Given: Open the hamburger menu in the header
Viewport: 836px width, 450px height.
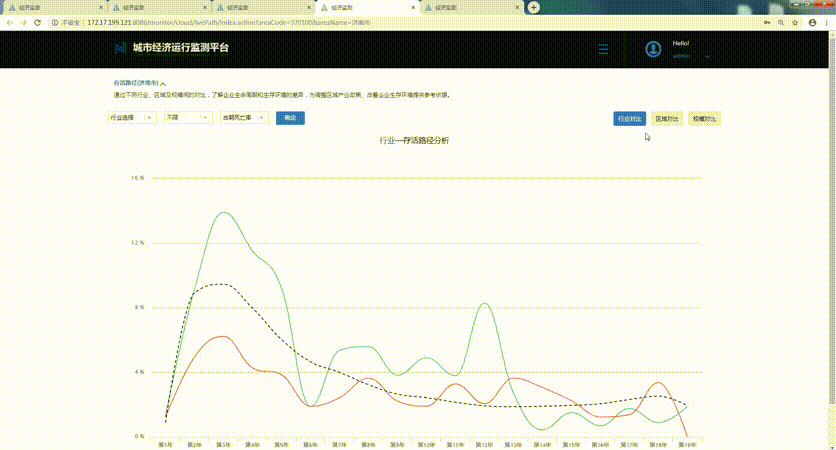Looking at the screenshot, I should 604,49.
